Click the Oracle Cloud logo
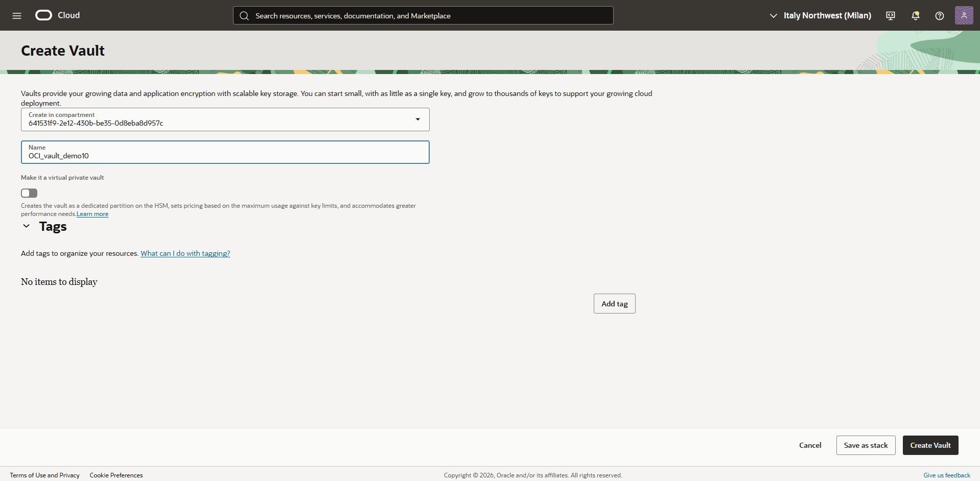980x481 pixels. [x=43, y=15]
